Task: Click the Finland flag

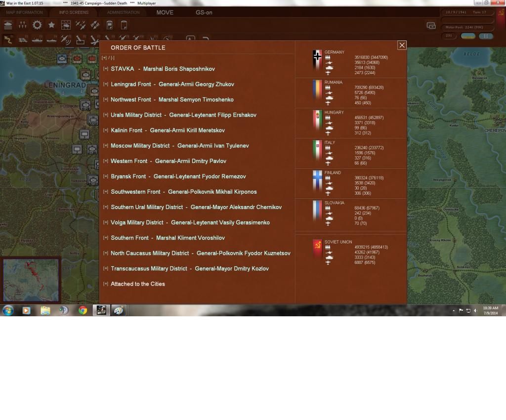Action: (318, 180)
